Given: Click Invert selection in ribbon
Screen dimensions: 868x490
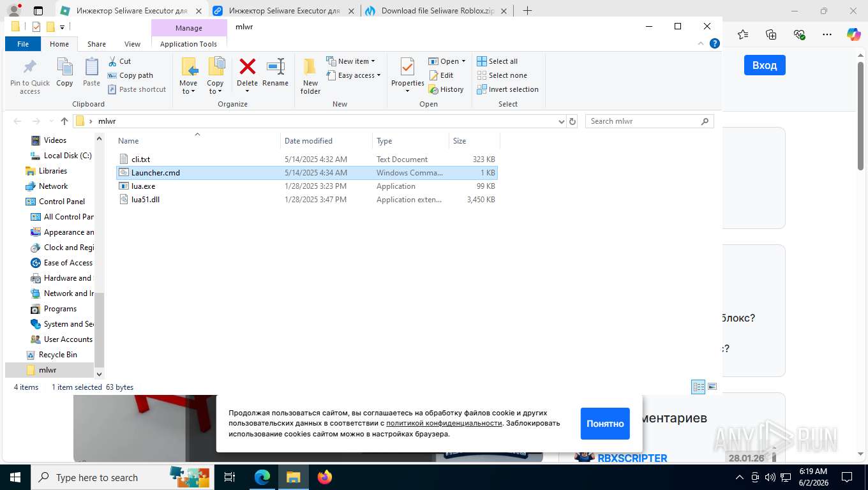Looking at the screenshot, I should 507,89.
